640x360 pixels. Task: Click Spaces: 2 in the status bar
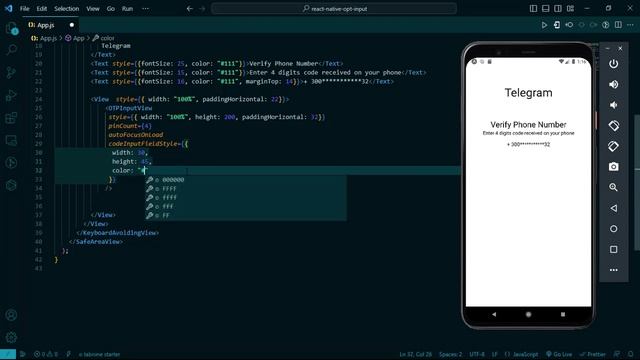click(x=451, y=354)
